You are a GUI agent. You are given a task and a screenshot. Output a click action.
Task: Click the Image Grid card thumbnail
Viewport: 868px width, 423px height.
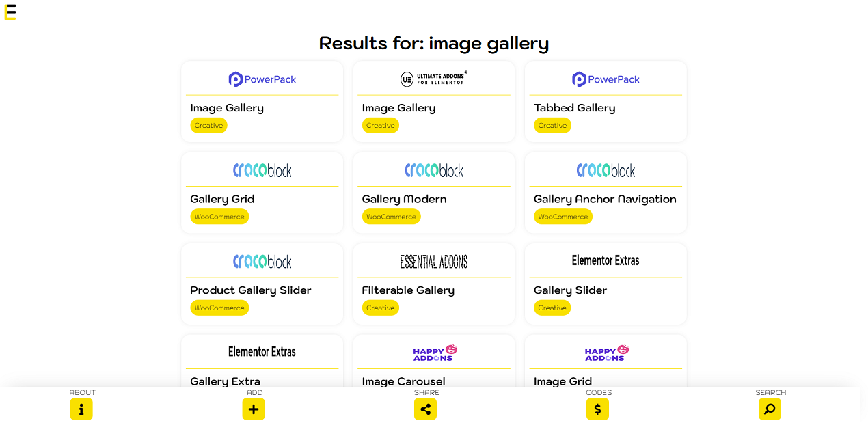click(606, 352)
